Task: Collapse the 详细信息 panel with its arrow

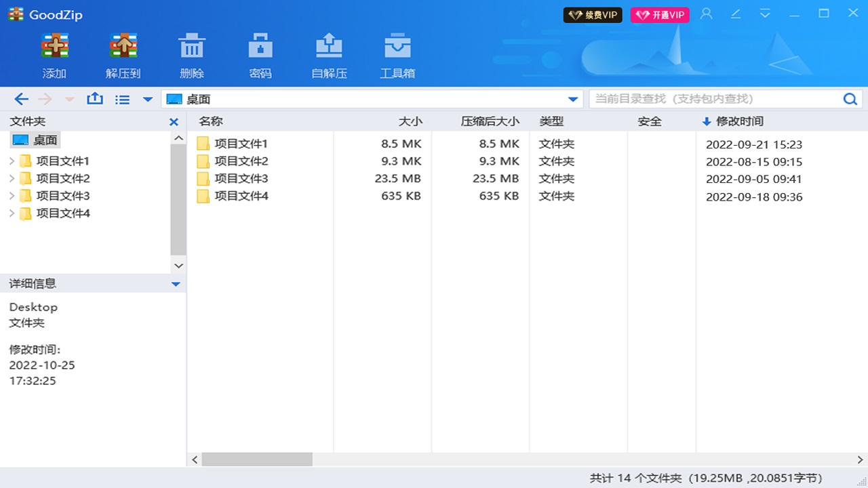Action: pos(176,283)
